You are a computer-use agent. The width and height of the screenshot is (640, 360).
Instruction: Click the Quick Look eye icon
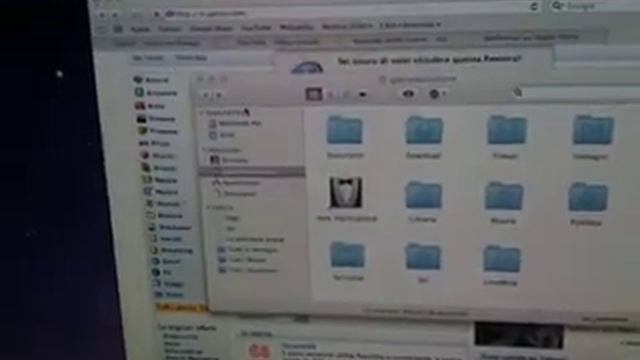[408, 94]
